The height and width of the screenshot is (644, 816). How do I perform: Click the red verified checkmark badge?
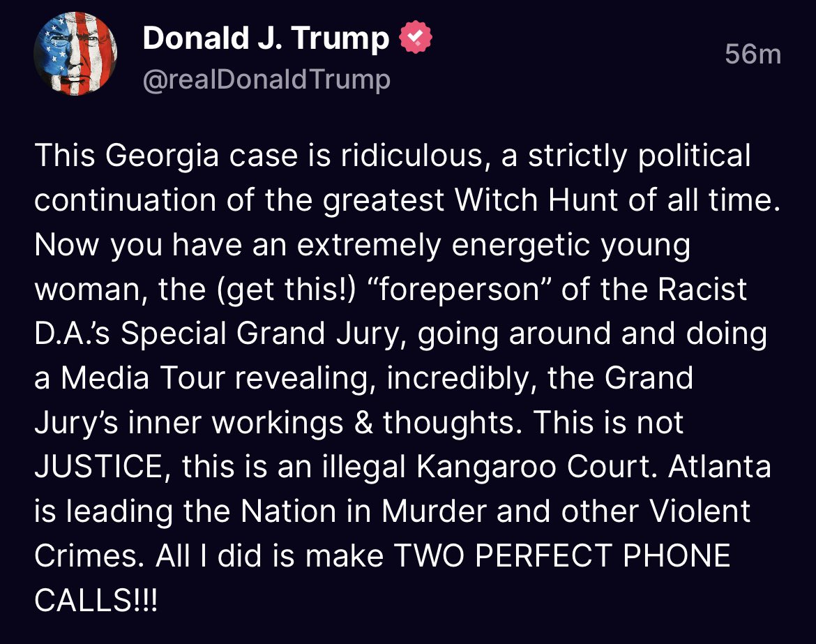415,37
